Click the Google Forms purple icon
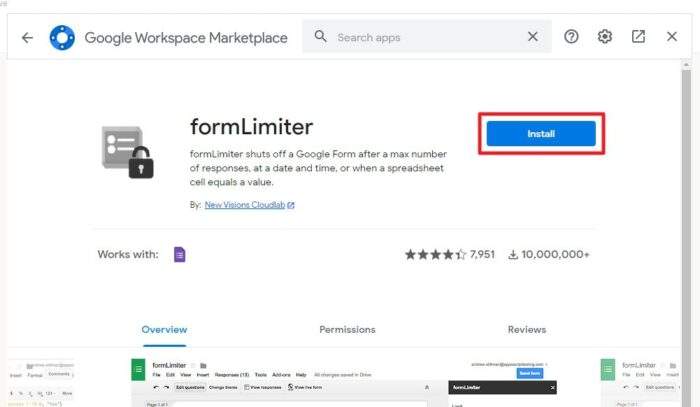This screenshot has width=700, height=407. pyautogui.click(x=179, y=254)
